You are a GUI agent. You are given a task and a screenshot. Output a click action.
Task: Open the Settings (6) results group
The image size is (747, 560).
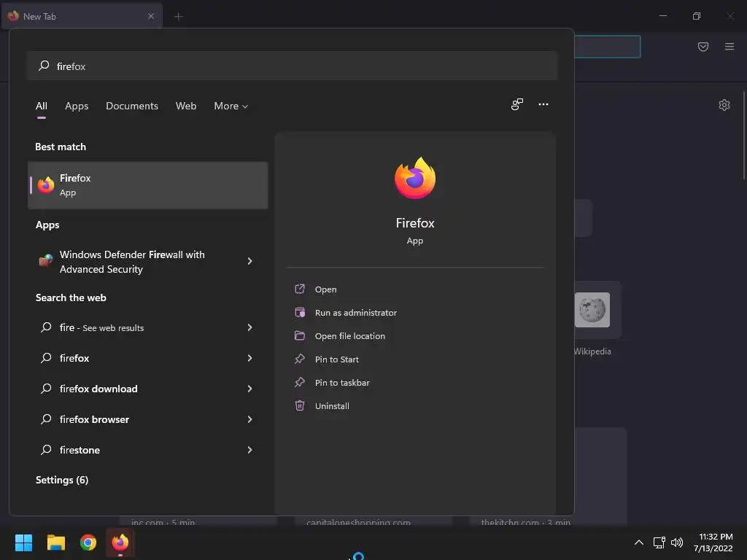click(x=62, y=480)
